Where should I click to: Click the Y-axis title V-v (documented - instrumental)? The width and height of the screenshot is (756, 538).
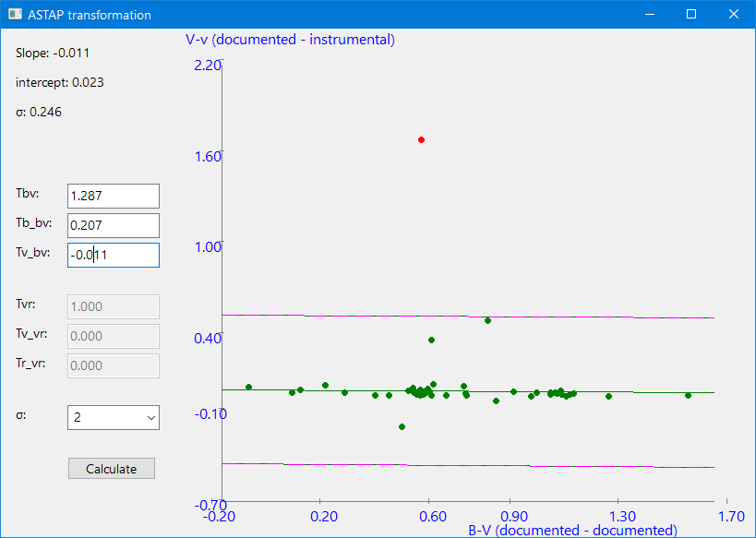[x=290, y=40]
